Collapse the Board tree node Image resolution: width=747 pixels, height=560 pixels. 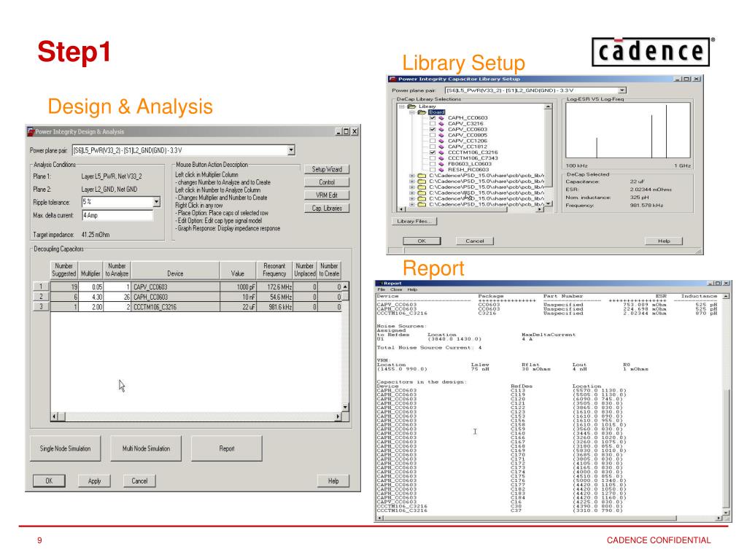coord(411,112)
